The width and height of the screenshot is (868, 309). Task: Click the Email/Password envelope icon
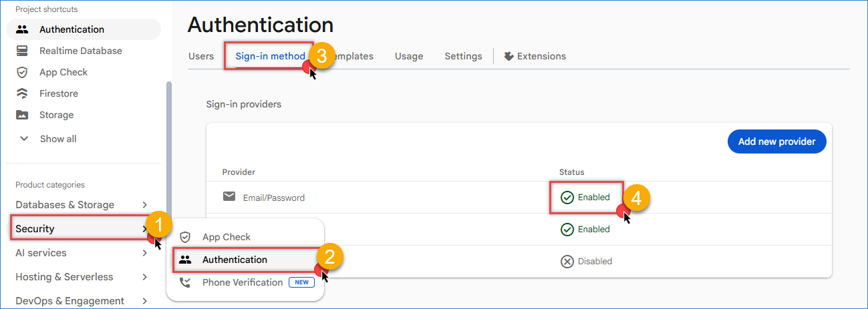[x=229, y=197]
